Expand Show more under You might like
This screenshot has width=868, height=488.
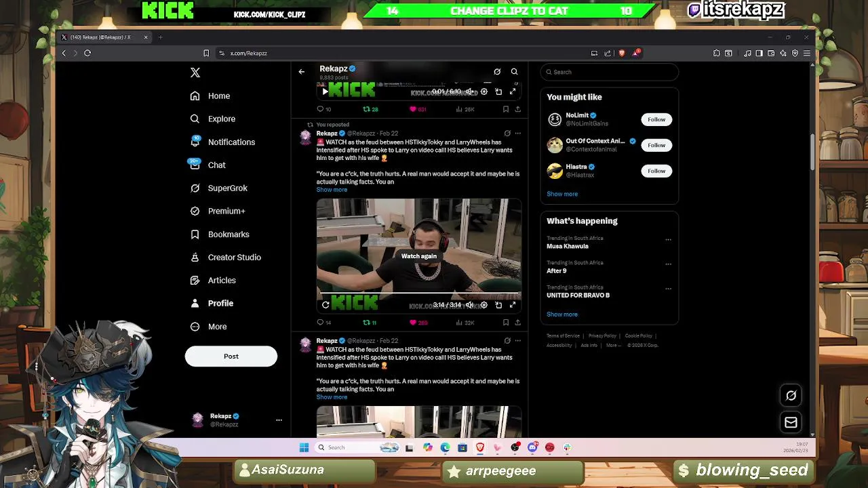pos(562,194)
